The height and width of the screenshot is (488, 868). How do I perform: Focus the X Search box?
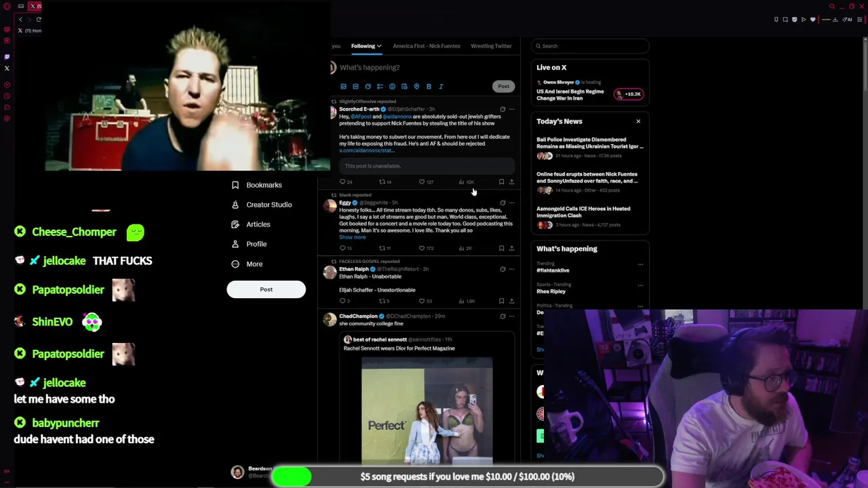click(590, 46)
